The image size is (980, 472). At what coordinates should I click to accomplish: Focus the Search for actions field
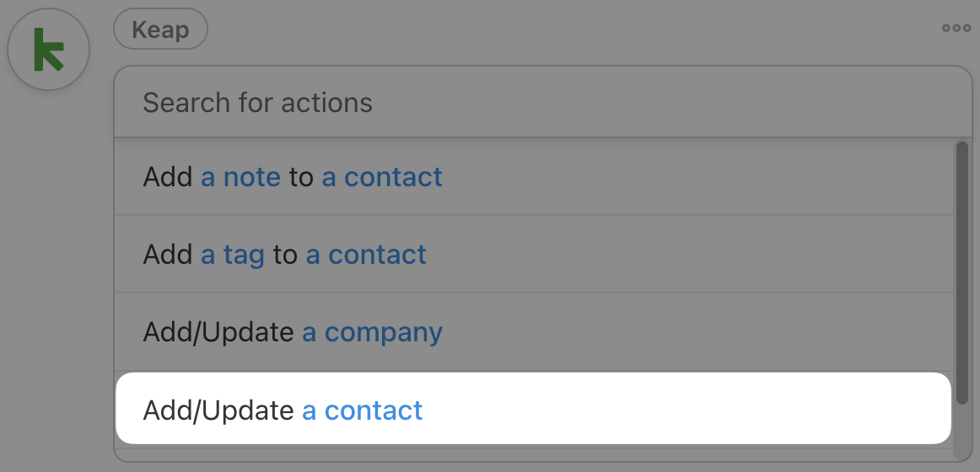click(540, 103)
